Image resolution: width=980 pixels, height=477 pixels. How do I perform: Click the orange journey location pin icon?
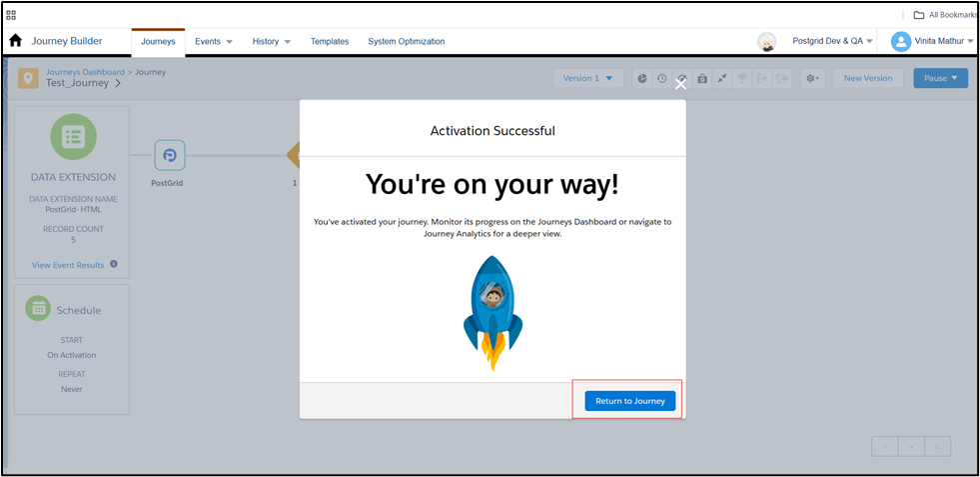tap(28, 78)
